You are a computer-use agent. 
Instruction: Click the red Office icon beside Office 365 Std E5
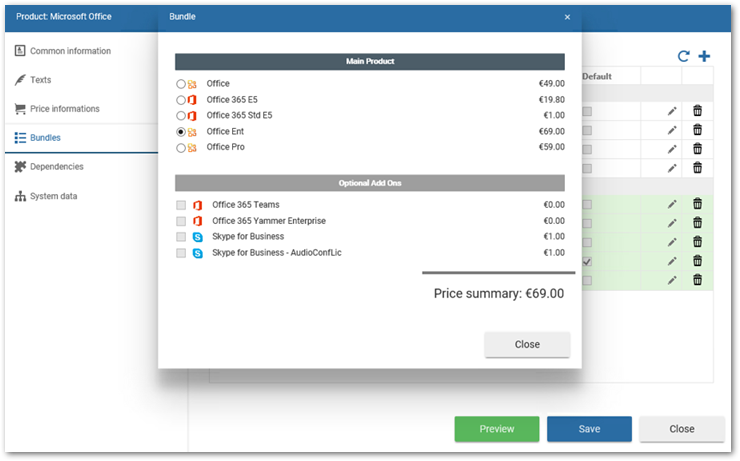pyautogui.click(x=192, y=116)
